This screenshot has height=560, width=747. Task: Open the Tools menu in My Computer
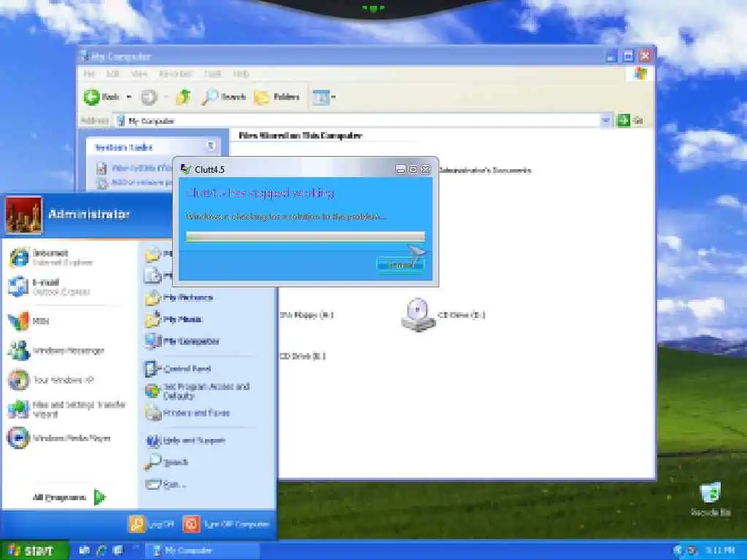pos(212,74)
